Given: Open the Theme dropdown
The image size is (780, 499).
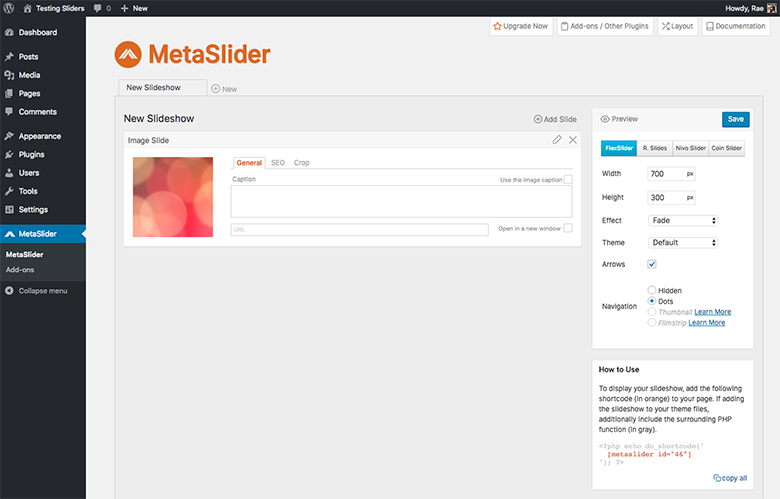Looking at the screenshot, I should (682, 243).
